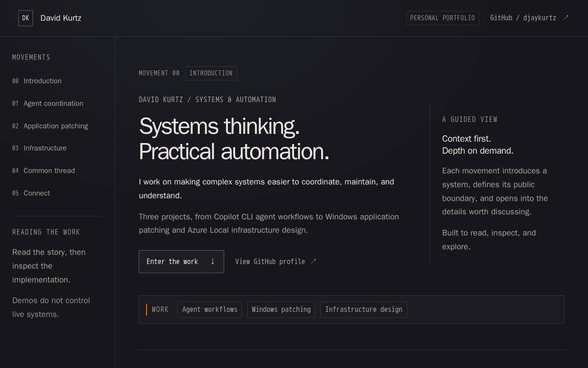Click DAVID KURTZ / SYSTEMS & AUTOMATION label
This screenshot has width=588, height=368.
pos(207,100)
